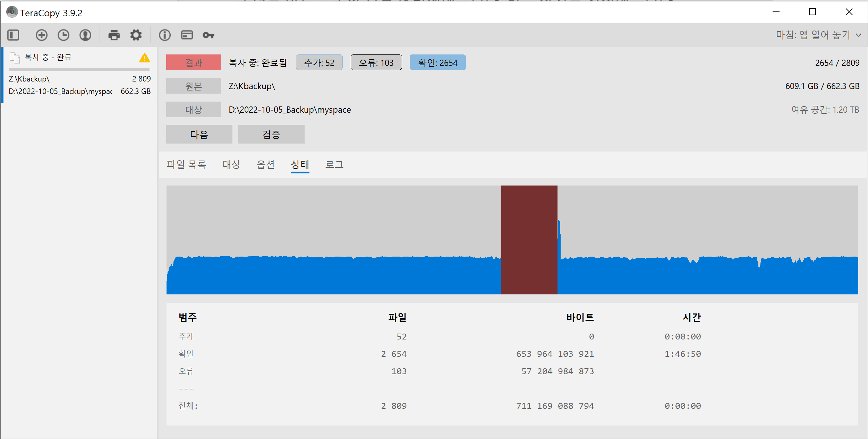This screenshot has height=439, width=868.
Task: Click the license key icon
Action: click(209, 35)
